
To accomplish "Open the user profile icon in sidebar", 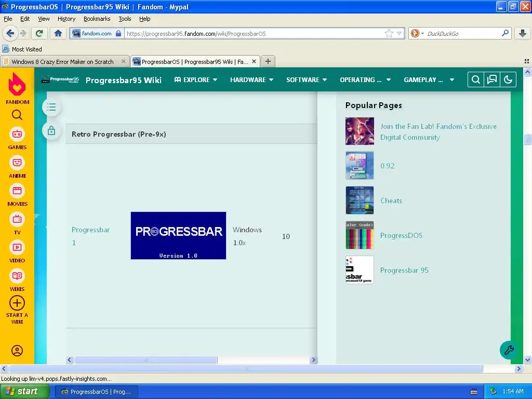I will [17, 351].
